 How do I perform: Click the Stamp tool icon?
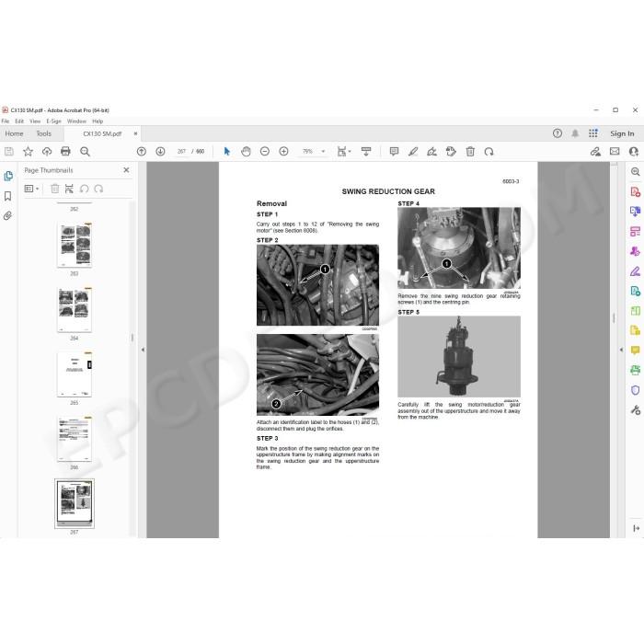coord(451,152)
